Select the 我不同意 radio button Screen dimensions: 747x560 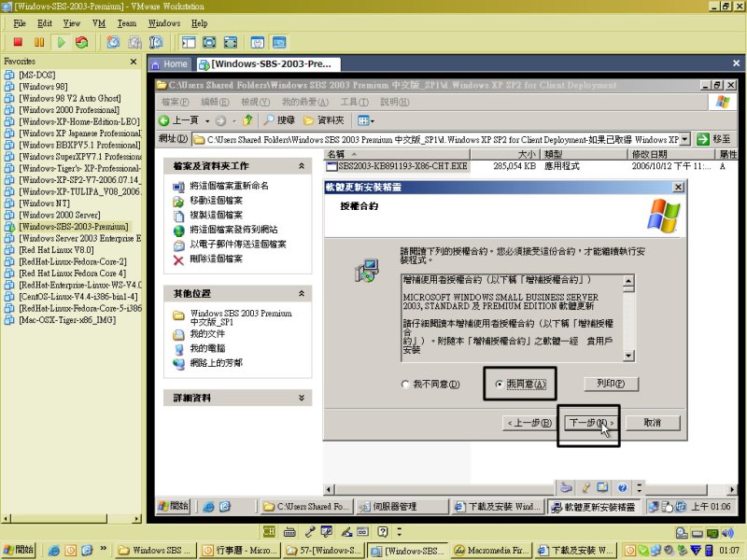405,385
